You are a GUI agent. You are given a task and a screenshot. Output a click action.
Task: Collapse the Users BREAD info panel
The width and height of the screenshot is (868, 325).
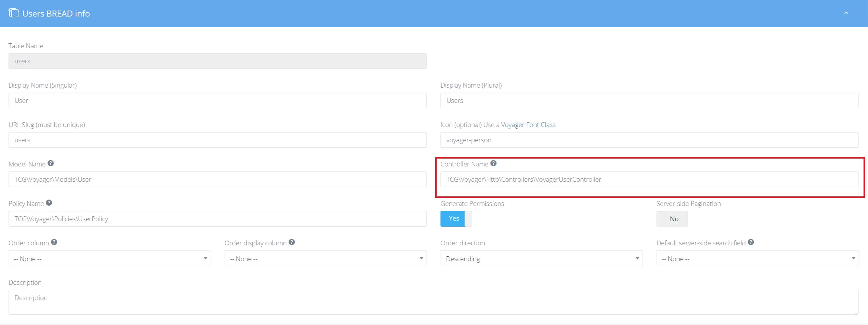pos(846,13)
